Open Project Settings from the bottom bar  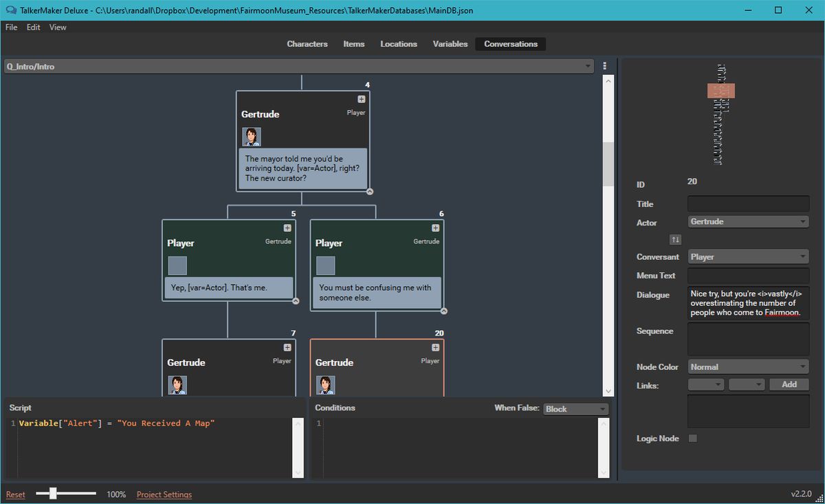(164, 494)
